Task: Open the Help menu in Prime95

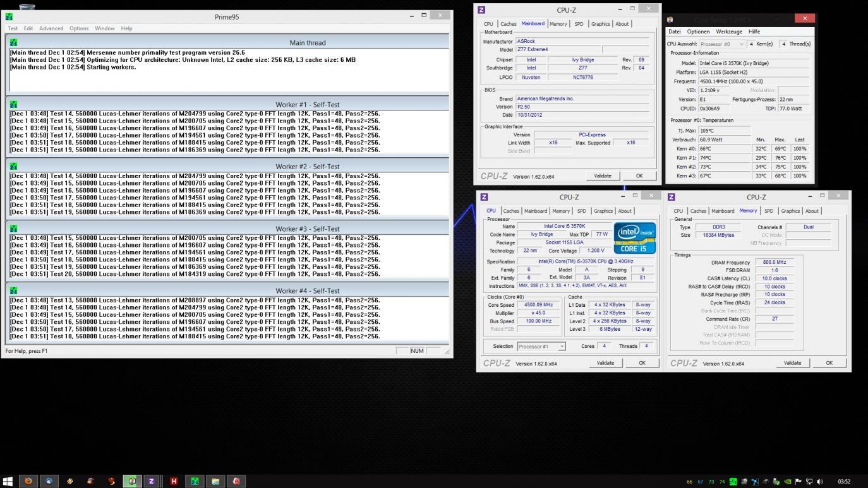Action: click(126, 28)
